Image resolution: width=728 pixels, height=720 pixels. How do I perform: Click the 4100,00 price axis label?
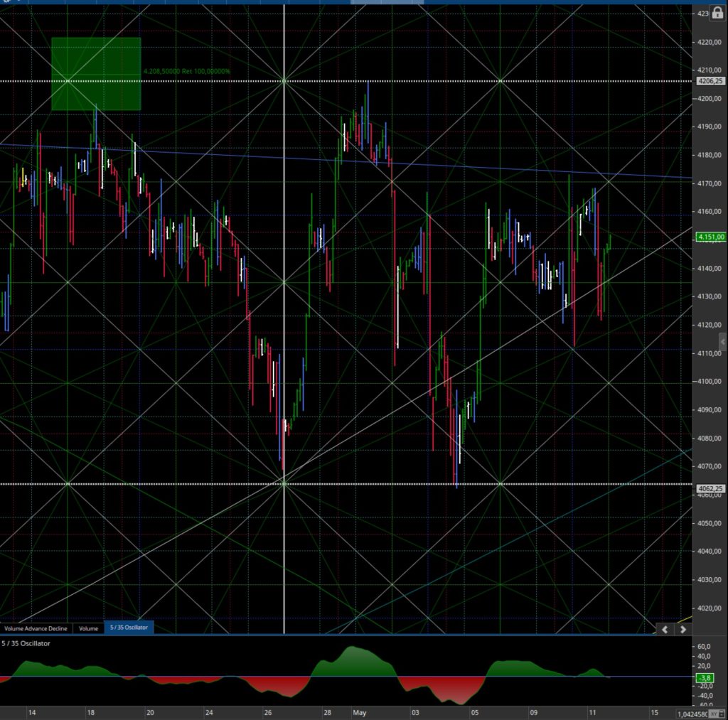click(x=710, y=382)
